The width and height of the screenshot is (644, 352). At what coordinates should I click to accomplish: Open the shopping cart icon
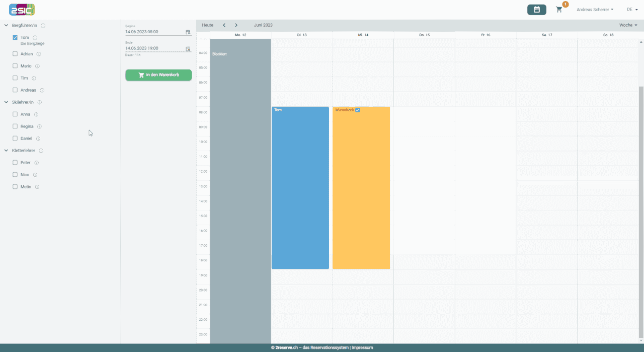559,10
